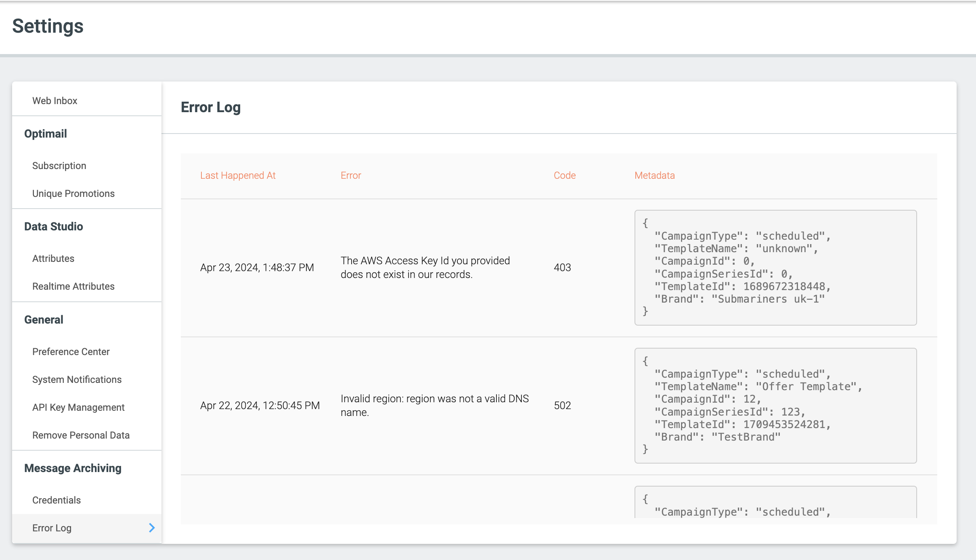Image resolution: width=976 pixels, height=560 pixels.
Task: Click the Code column header
Action: coord(564,175)
